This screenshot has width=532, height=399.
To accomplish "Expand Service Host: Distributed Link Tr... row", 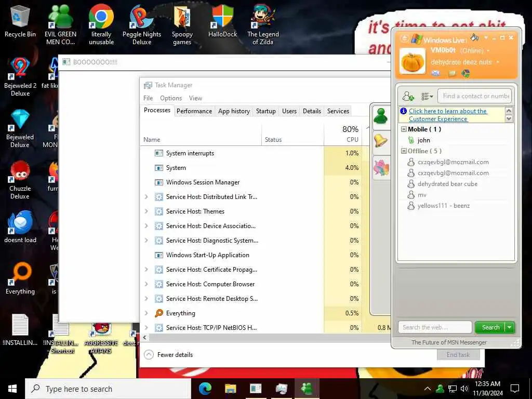I will [x=146, y=197].
